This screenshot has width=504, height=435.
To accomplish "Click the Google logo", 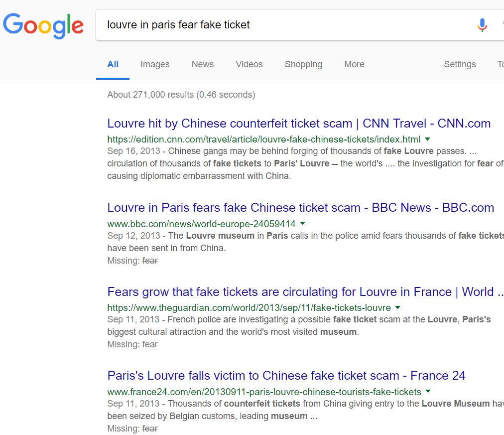I will pos(43,26).
